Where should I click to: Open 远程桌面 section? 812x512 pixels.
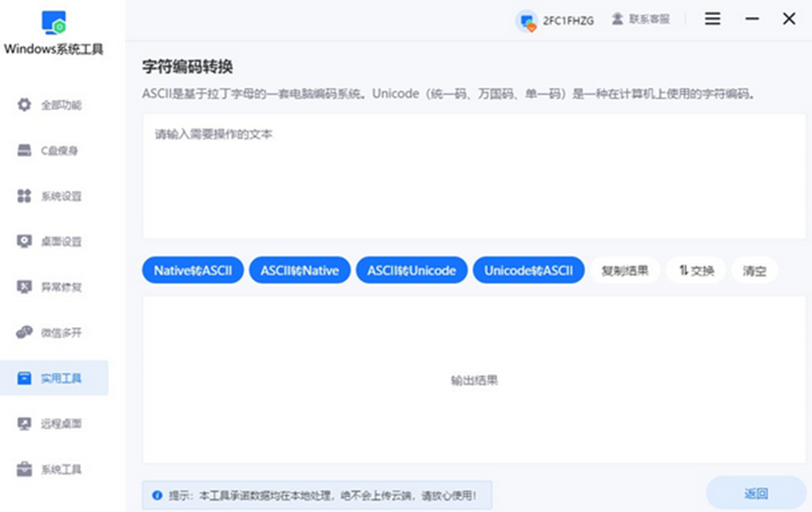pyautogui.click(x=54, y=424)
